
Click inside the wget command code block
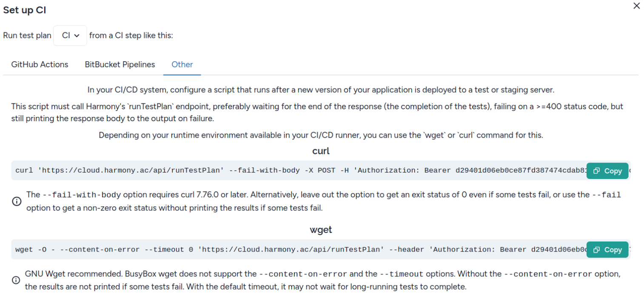[x=255, y=250]
